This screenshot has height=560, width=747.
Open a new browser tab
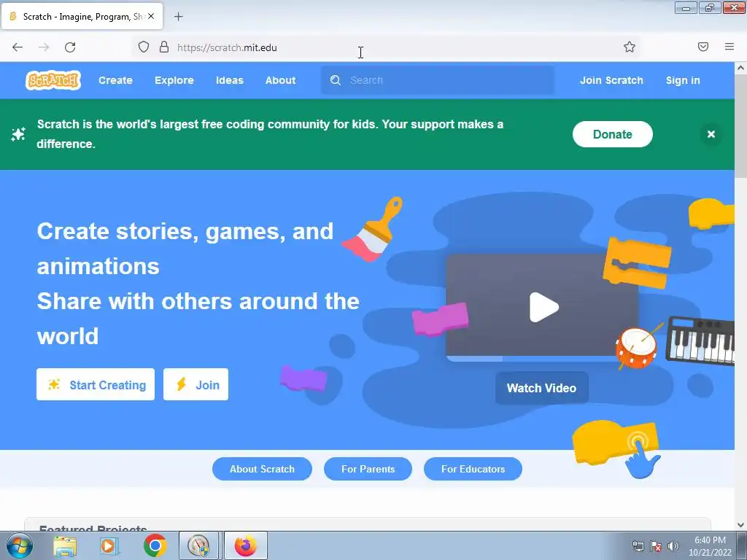(x=178, y=17)
